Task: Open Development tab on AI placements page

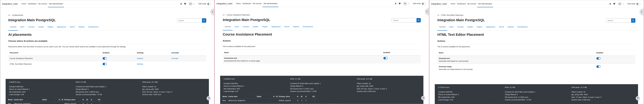Action: 93,27
